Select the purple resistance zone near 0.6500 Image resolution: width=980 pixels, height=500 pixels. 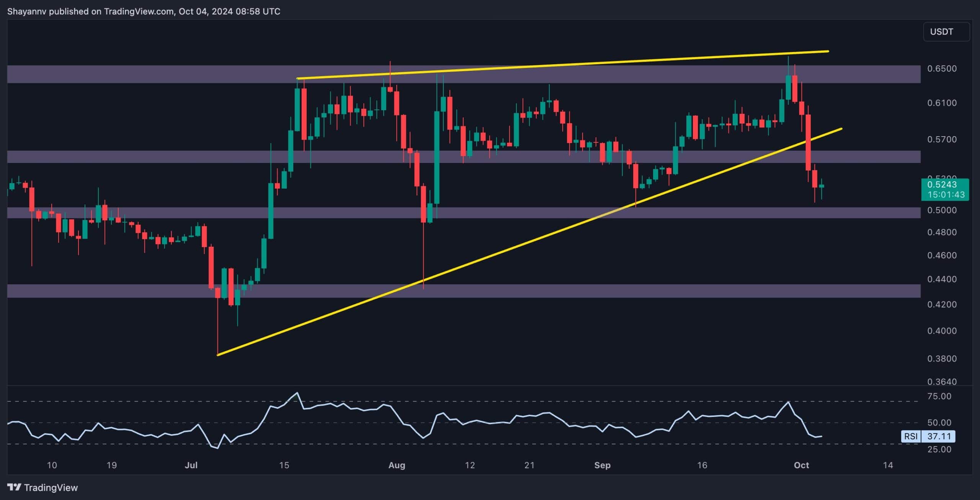[x=464, y=74]
